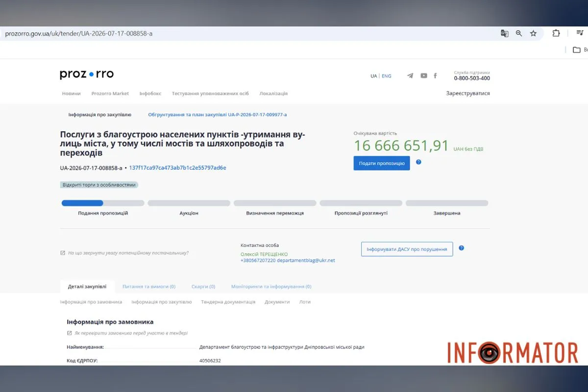Open Prozorro Market menu item
The width and height of the screenshot is (588, 392).
110,94
